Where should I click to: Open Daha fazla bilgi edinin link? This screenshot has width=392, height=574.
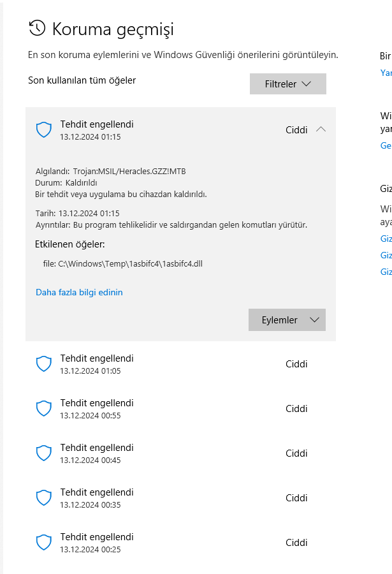coord(79,293)
